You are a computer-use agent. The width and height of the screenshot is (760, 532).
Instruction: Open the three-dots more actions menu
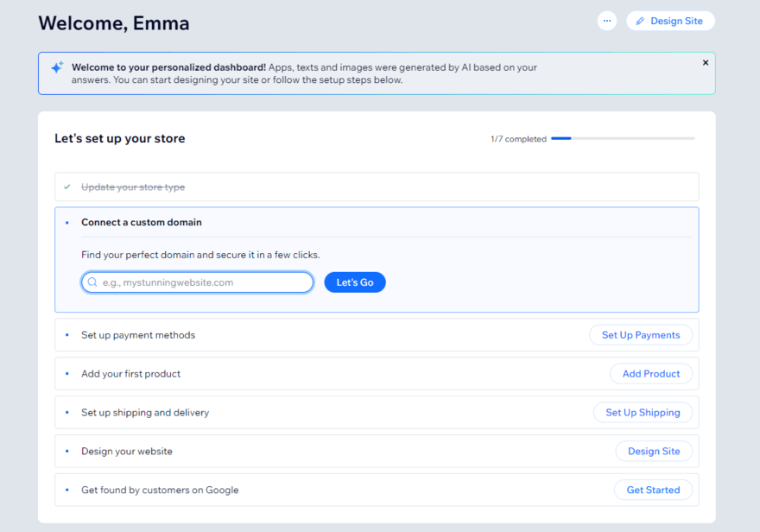click(607, 21)
